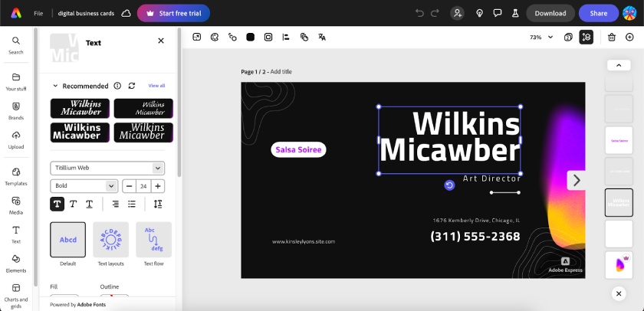
Task: Decrease font size with minus
Action: click(x=130, y=186)
